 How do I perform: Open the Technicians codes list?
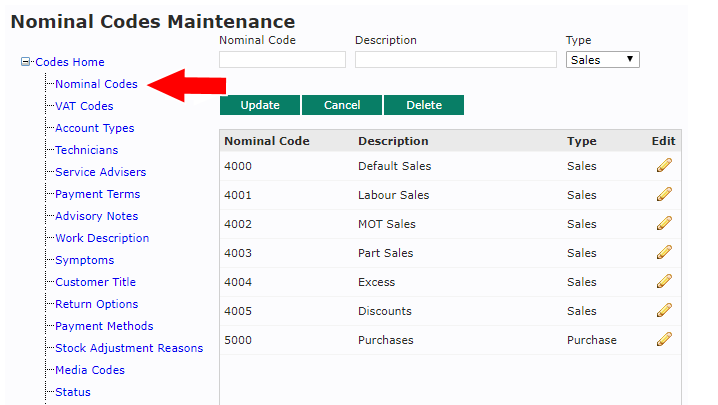tap(86, 150)
